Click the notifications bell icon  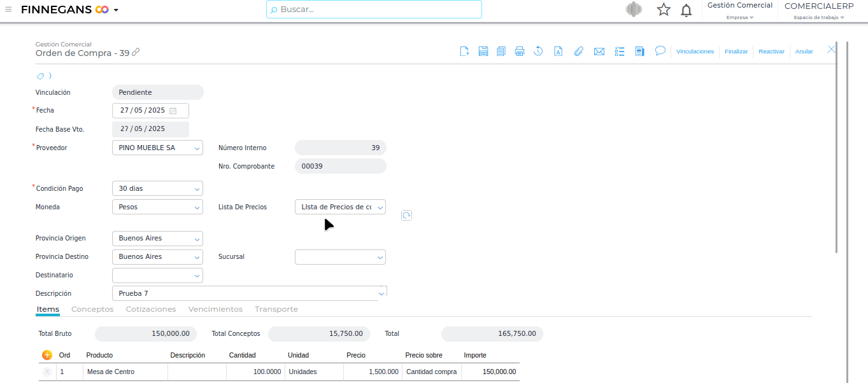[687, 10]
